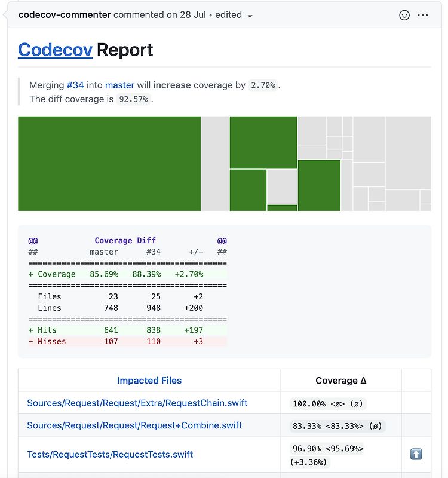
Task: Select the 748 lines value for master
Action: (111, 308)
